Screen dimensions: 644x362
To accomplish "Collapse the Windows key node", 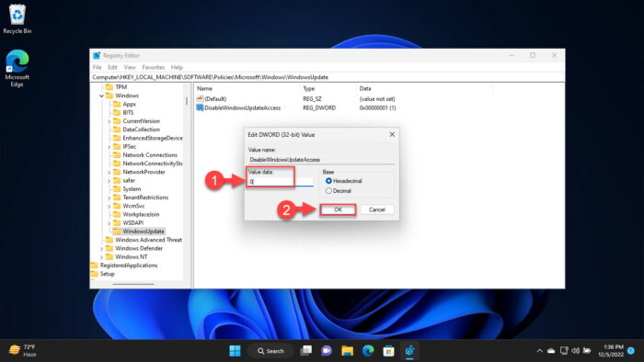I will (101, 96).
